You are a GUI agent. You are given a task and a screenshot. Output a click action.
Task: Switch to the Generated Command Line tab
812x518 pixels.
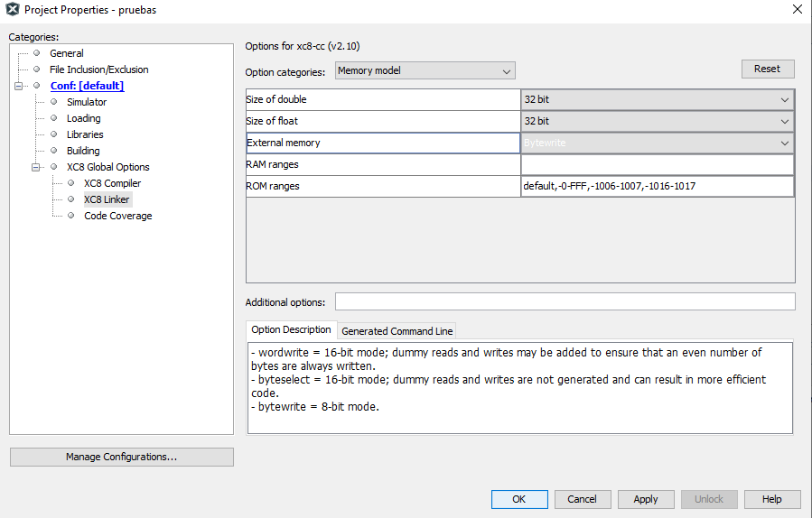point(397,330)
